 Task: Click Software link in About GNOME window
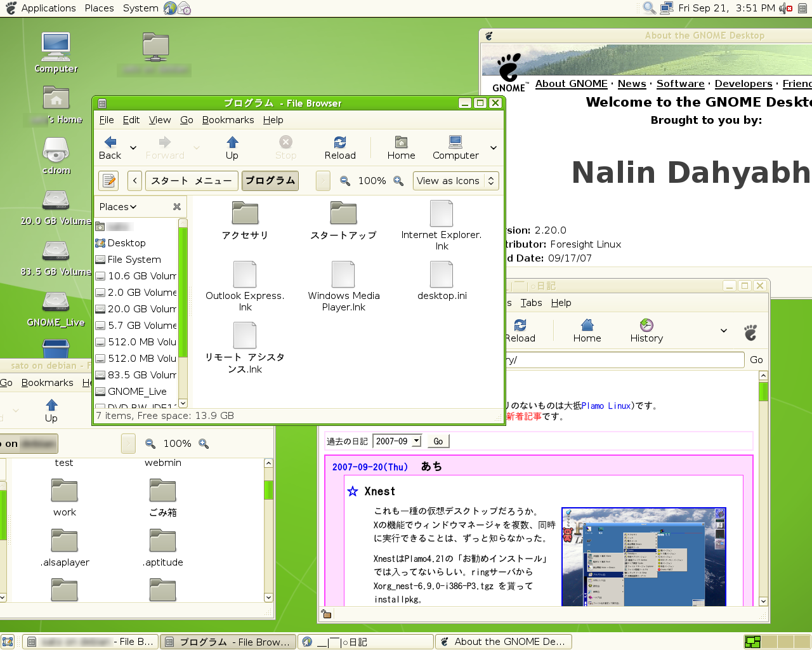[681, 84]
